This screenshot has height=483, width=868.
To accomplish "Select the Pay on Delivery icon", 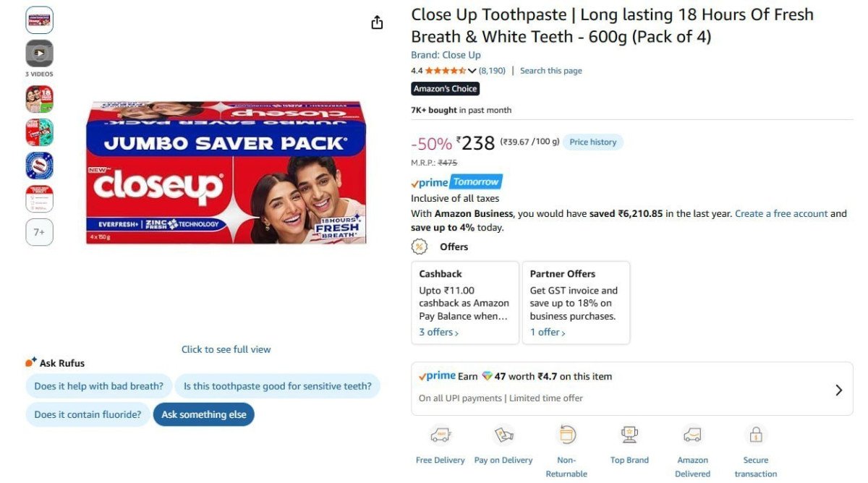I will (x=503, y=434).
